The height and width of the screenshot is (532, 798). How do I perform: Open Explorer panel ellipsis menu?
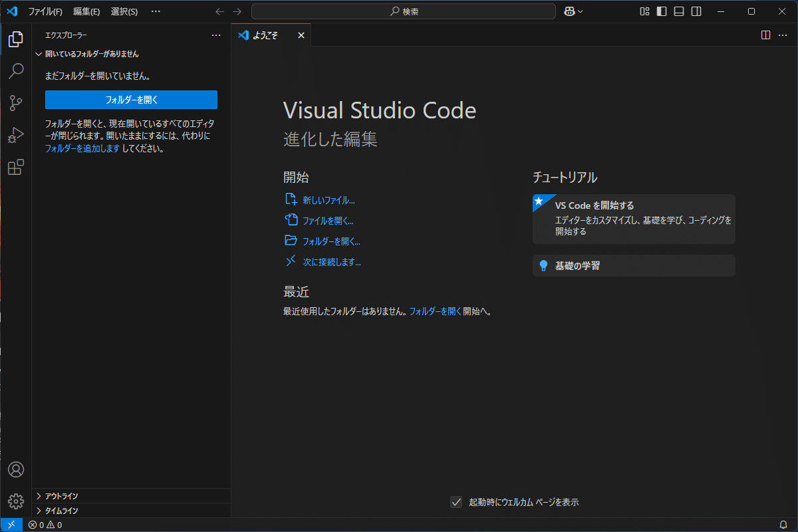point(215,35)
